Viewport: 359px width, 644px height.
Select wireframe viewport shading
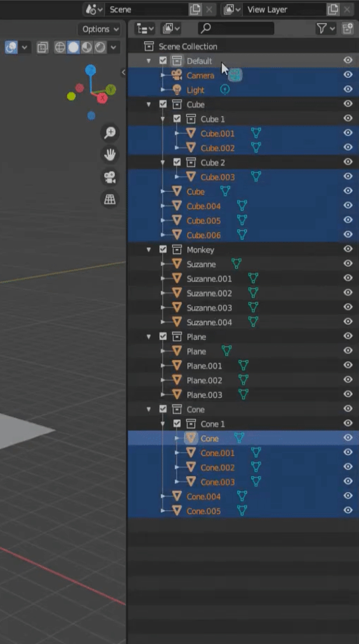(60, 47)
